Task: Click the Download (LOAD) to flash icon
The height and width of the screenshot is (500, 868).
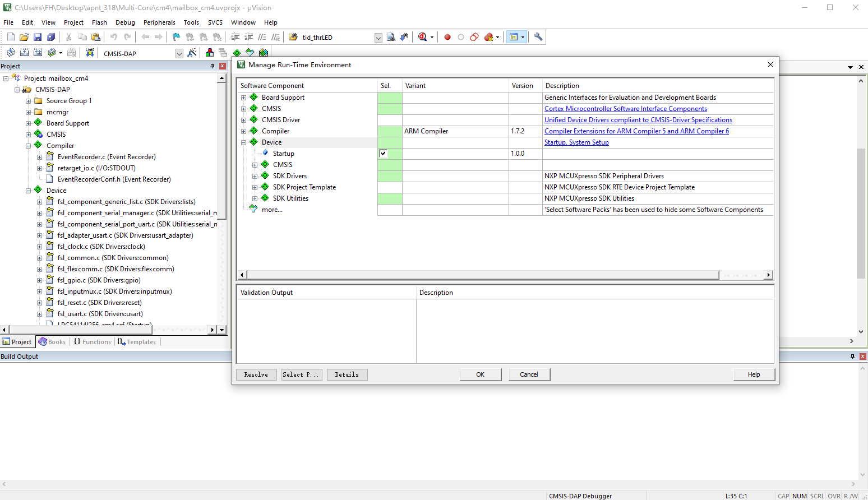Action: point(90,53)
